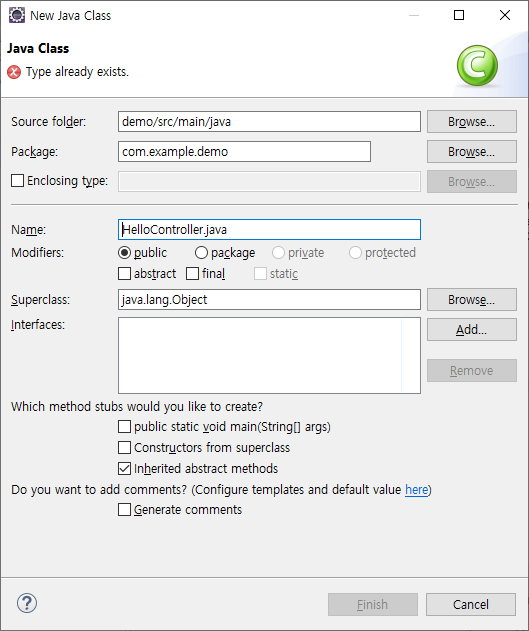Browse for the Superclass

point(472,299)
